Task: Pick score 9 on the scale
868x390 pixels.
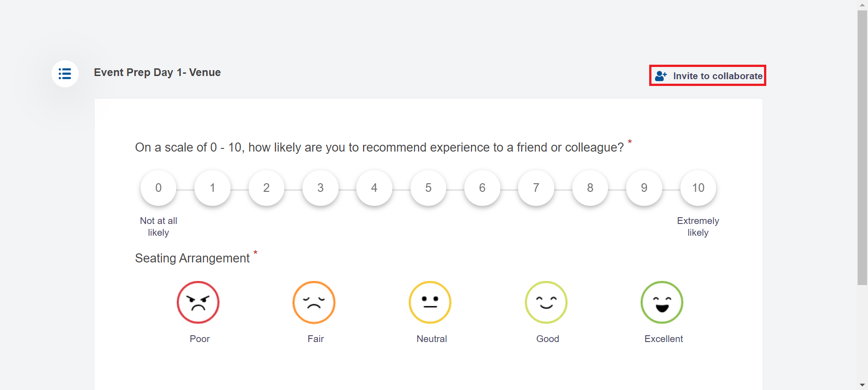Action: (x=644, y=188)
